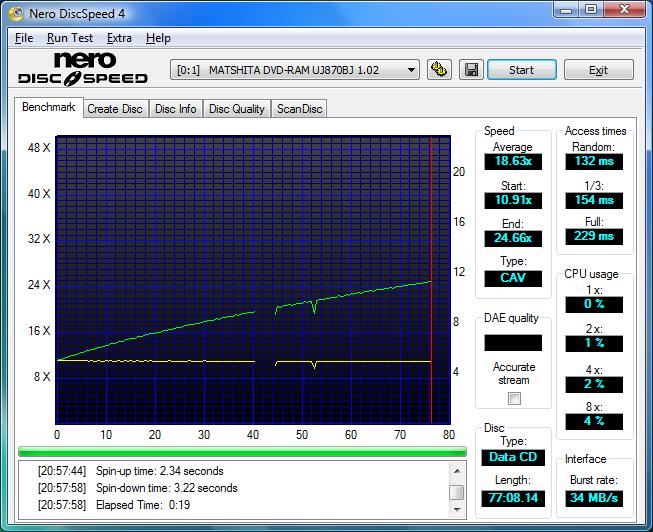Open the Extra menu
This screenshot has width=653, height=532.
[x=119, y=38]
